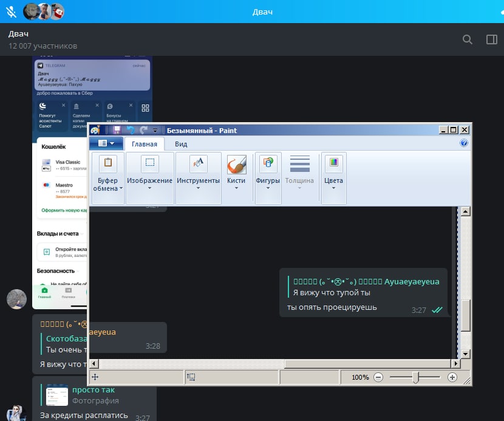Click the Paint horizontal scroll left arrow

coord(94,364)
